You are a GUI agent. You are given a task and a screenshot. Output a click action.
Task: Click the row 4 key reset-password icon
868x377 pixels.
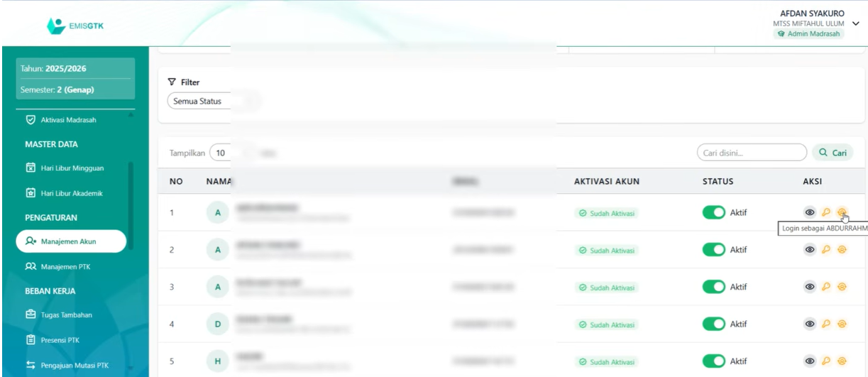point(825,324)
